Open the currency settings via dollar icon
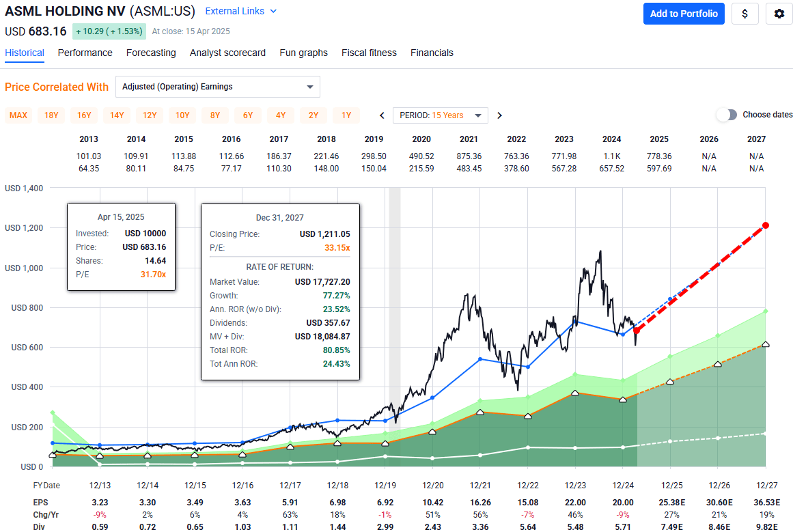Image resolution: width=793 pixels, height=532 pixels. 745,14
